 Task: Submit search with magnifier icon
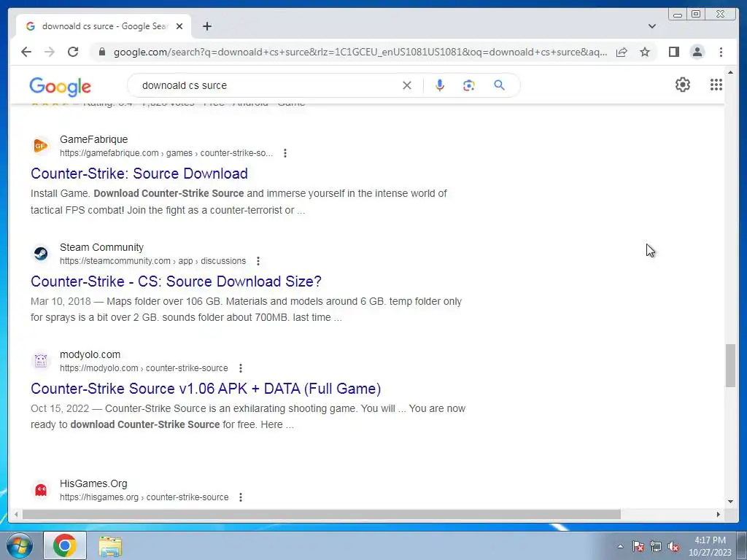tap(499, 85)
